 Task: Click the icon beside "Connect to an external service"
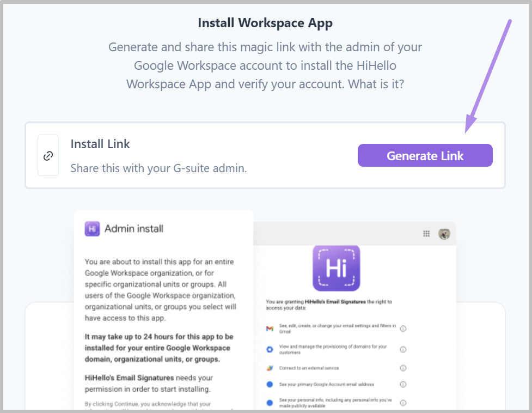click(270, 368)
